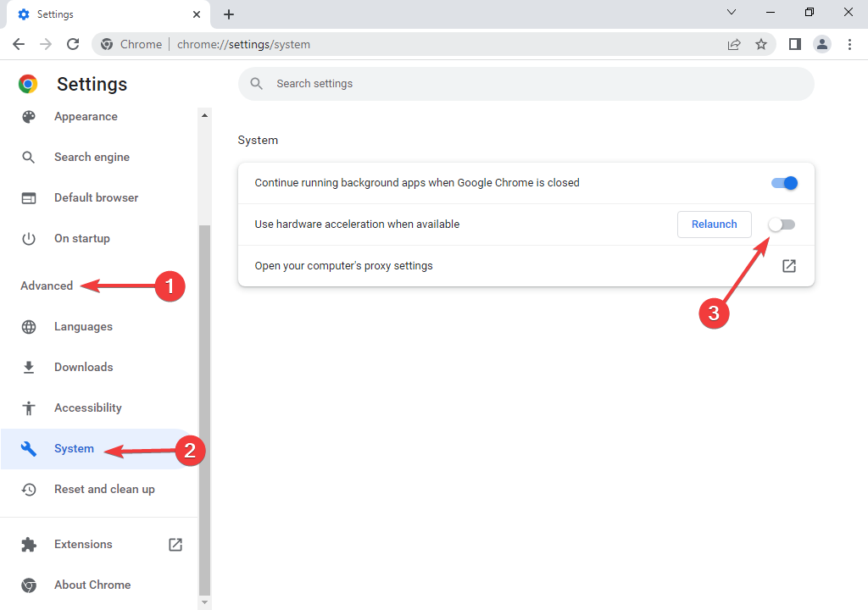Toggle the side panel icon in toolbar
Screen dimensions: 868x610
(x=794, y=43)
